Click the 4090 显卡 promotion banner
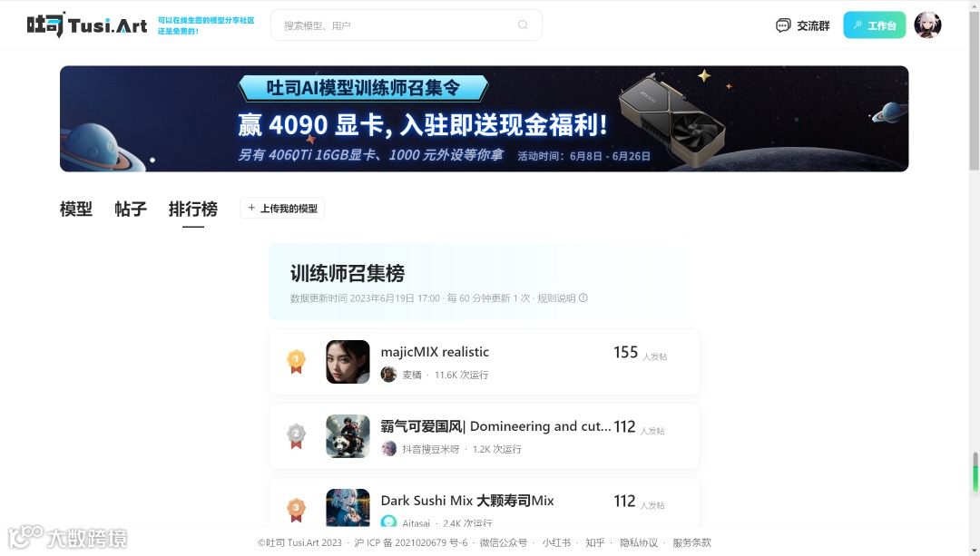 tap(485, 119)
